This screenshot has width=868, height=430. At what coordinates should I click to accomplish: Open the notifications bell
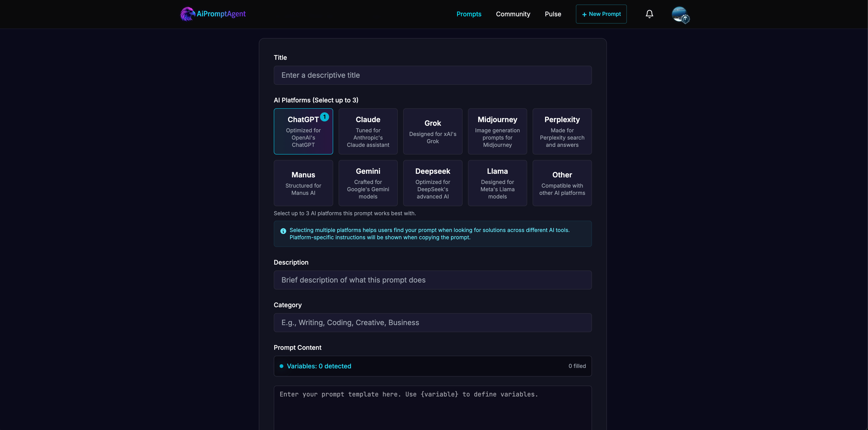click(649, 14)
